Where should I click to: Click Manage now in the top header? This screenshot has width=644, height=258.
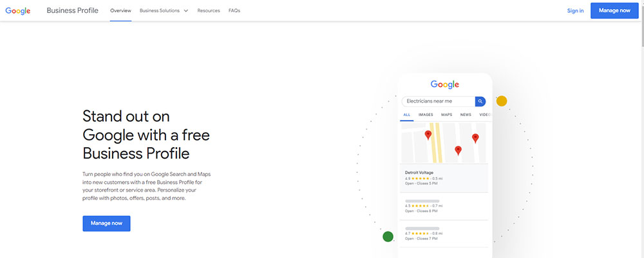(x=614, y=11)
